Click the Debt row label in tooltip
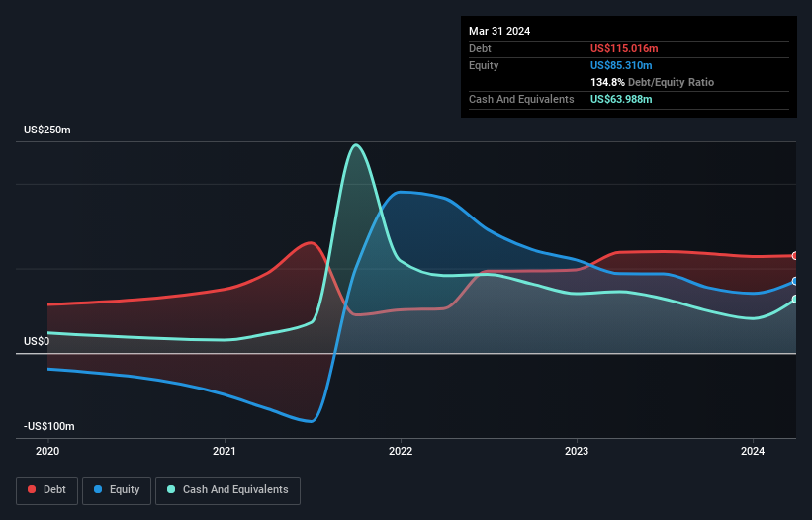 click(x=480, y=48)
